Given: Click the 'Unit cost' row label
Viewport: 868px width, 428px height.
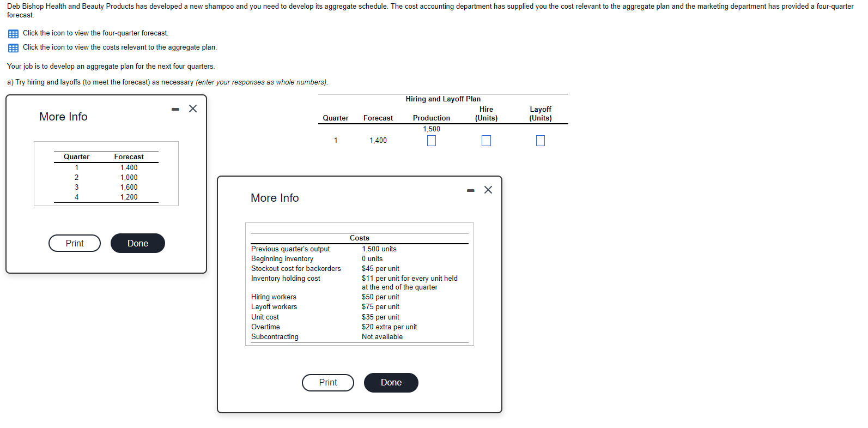Looking at the screenshot, I should click(x=265, y=317).
